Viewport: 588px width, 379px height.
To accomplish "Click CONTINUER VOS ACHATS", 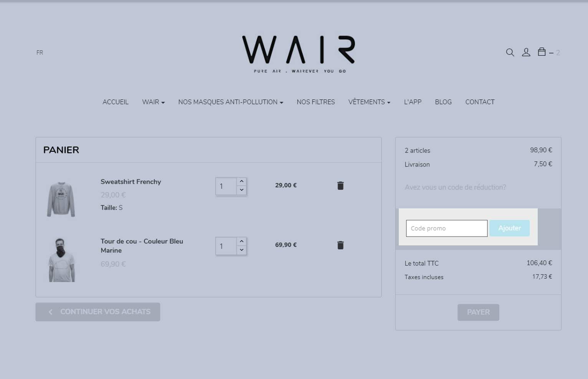I will pyautogui.click(x=97, y=312).
